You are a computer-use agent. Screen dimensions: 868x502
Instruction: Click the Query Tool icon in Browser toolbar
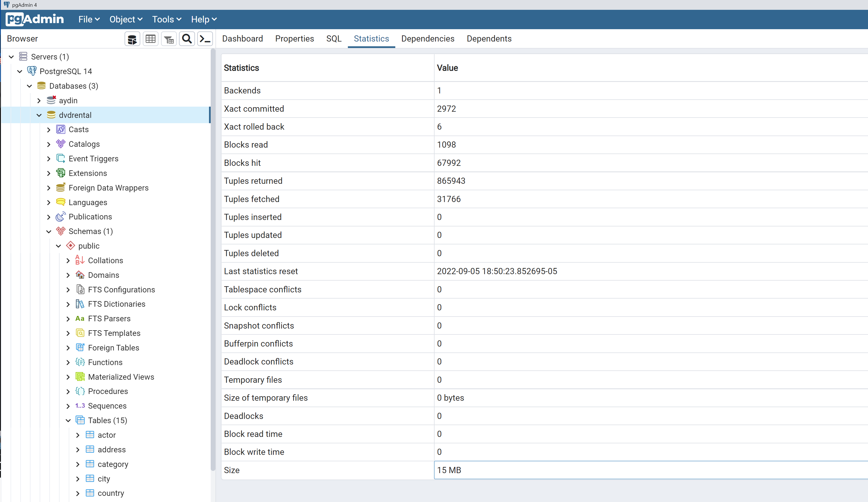[x=132, y=39]
